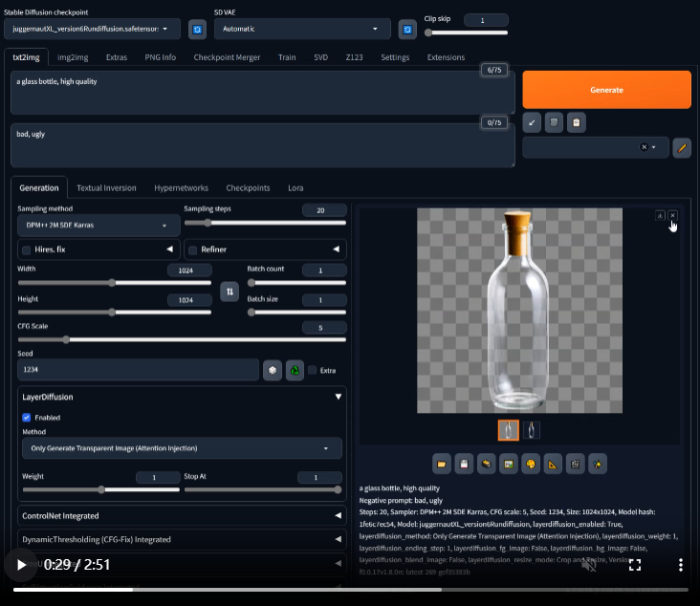Open the PNG Info tab

(161, 57)
